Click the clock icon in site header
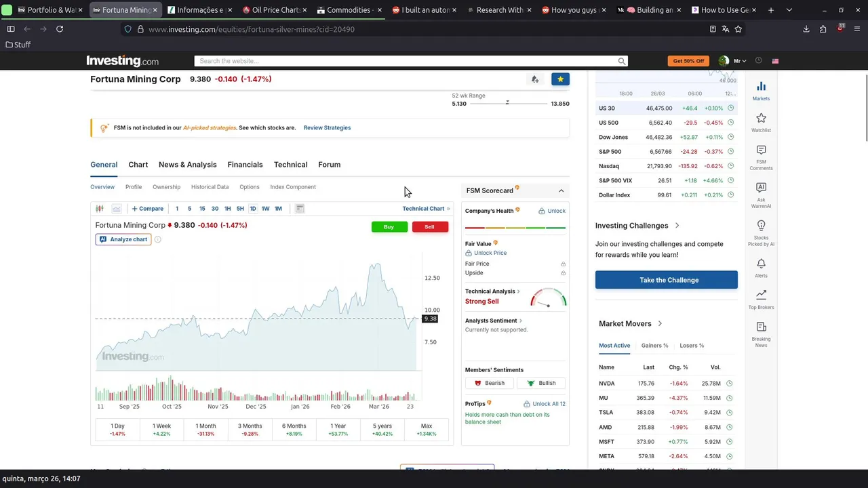 pos(758,61)
